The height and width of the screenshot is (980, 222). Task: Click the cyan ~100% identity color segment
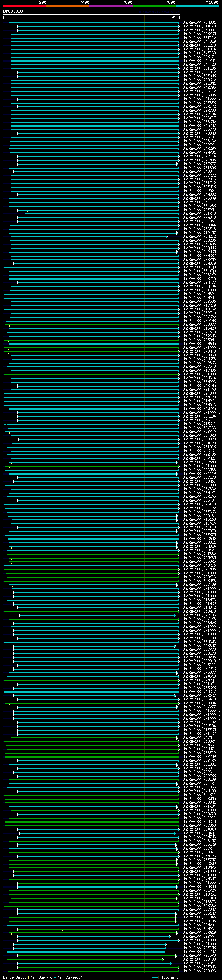click(197, 6)
